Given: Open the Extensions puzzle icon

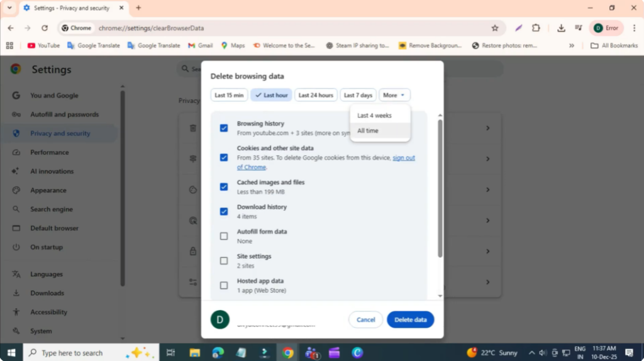Looking at the screenshot, I should 536,28.
